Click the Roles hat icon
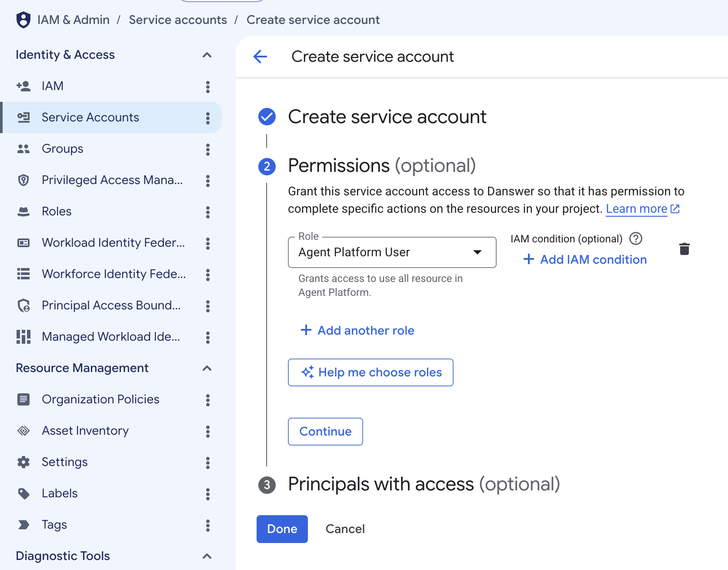 [x=23, y=211]
